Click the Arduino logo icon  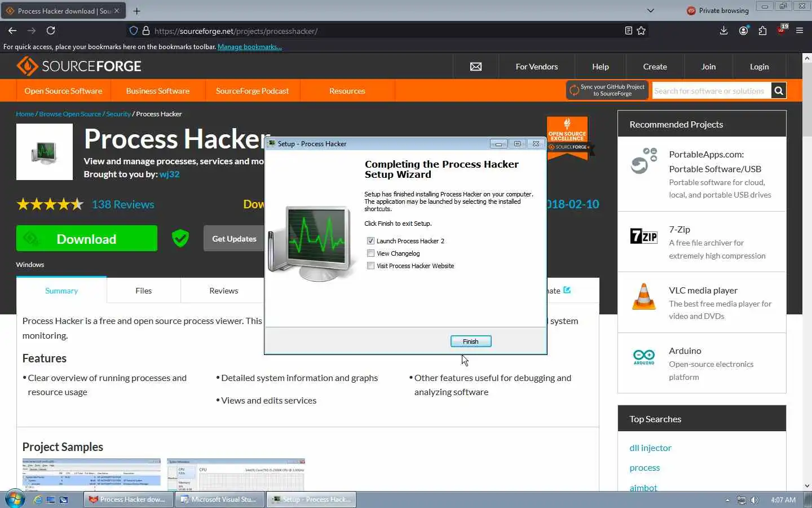click(644, 357)
